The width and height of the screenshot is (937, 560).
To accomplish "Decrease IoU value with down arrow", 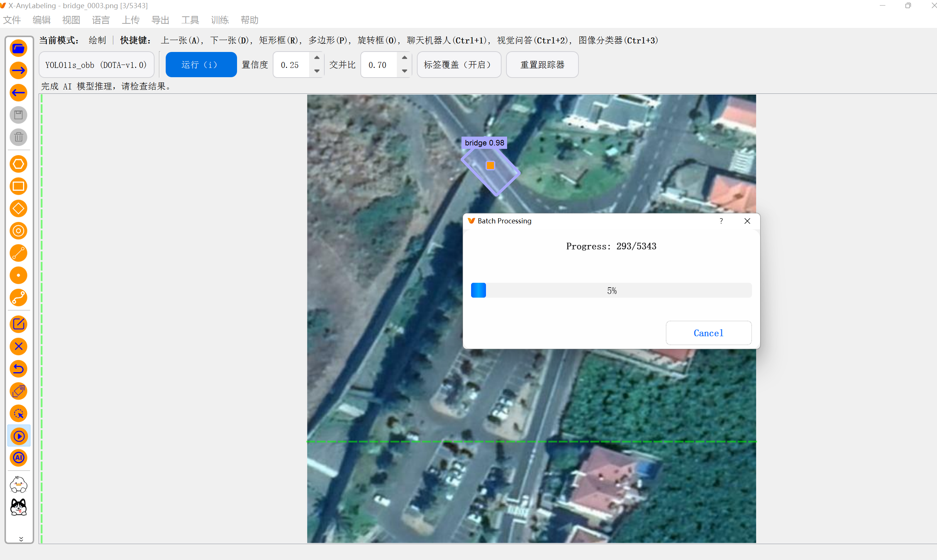I will [x=405, y=71].
